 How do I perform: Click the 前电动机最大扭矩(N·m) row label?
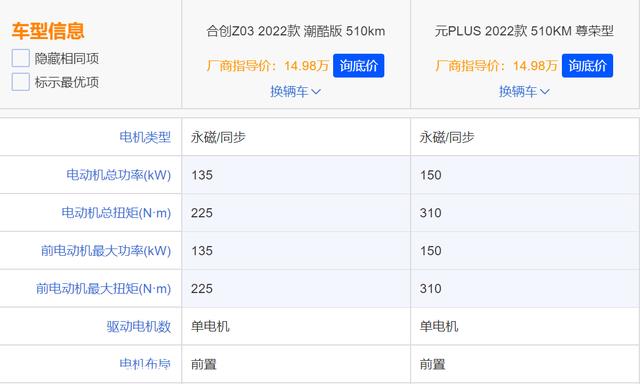coord(103,289)
